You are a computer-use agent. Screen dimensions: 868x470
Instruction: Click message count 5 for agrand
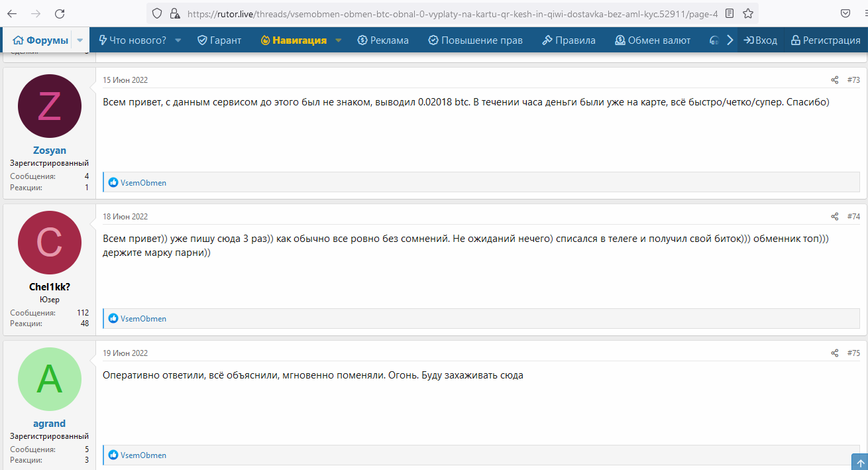[x=87, y=449]
